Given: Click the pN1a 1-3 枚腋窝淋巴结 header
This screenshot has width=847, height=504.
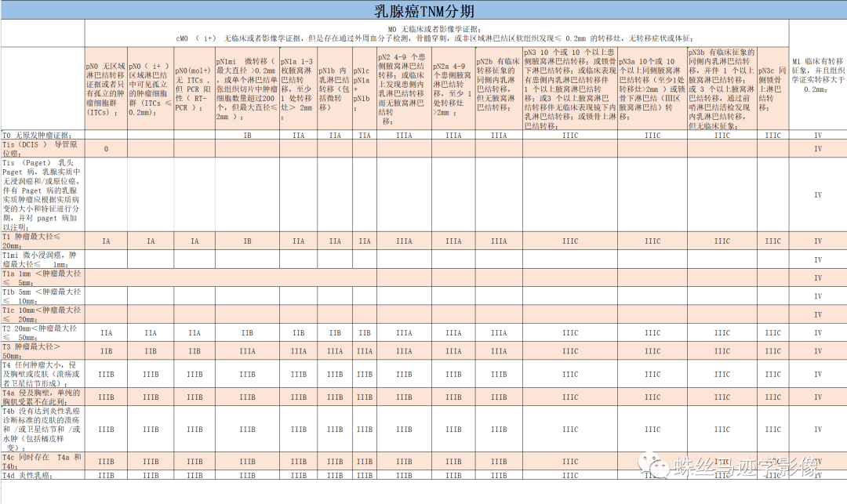Looking at the screenshot, I should pos(298,89).
